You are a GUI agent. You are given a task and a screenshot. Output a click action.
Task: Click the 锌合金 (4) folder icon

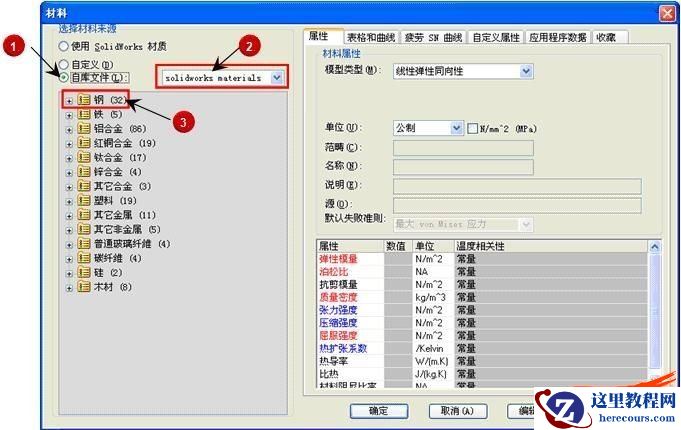83,172
